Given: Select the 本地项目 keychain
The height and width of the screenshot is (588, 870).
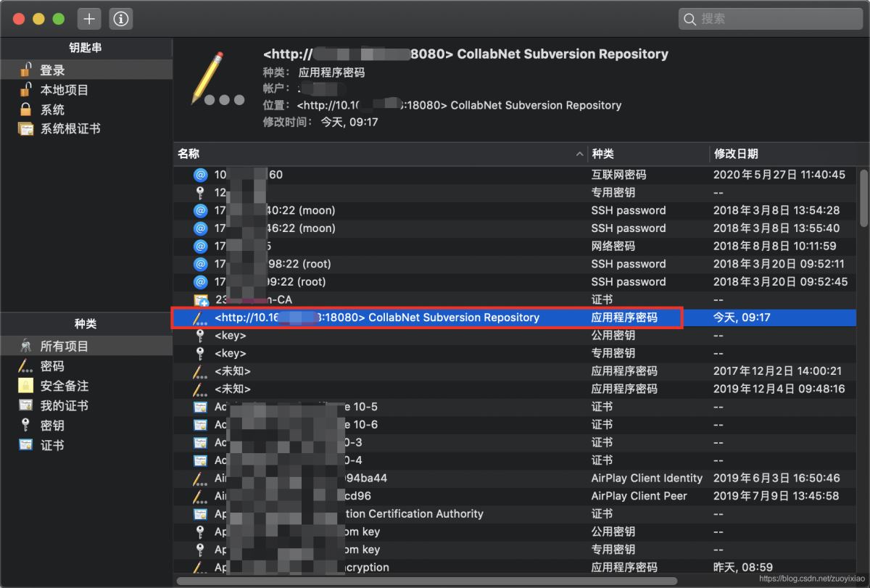Looking at the screenshot, I should pyautogui.click(x=86, y=90).
